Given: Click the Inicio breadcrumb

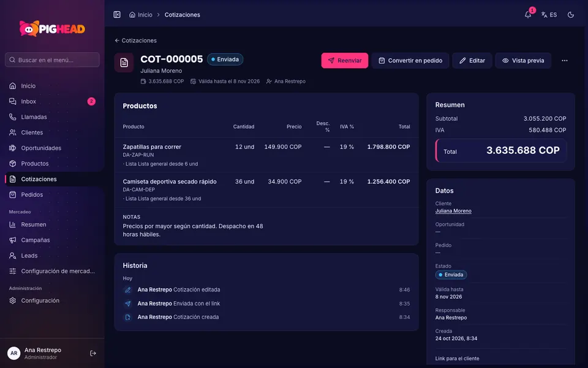Looking at the screenshot, I should click(x=141, y=15).
